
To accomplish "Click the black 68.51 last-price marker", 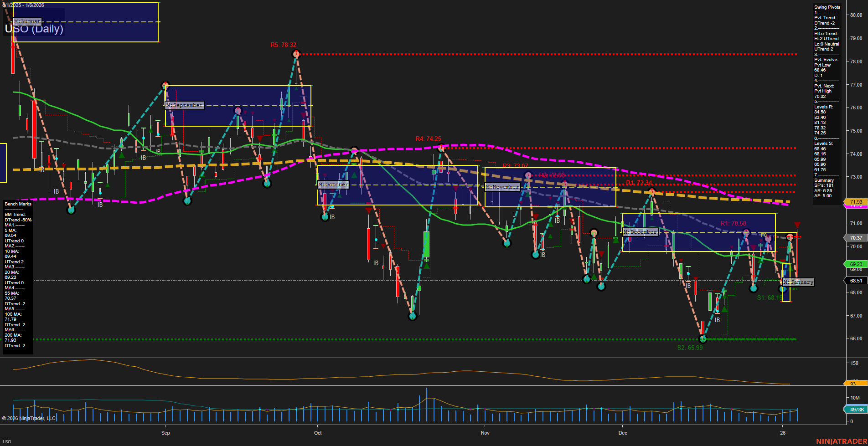I will point(855,281).
